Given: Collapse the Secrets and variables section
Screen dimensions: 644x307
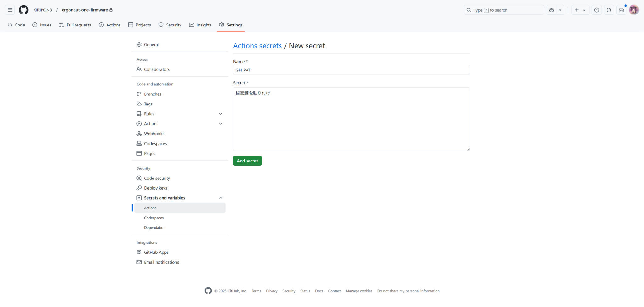Looking at the screenshot, I should click(220, 198).
